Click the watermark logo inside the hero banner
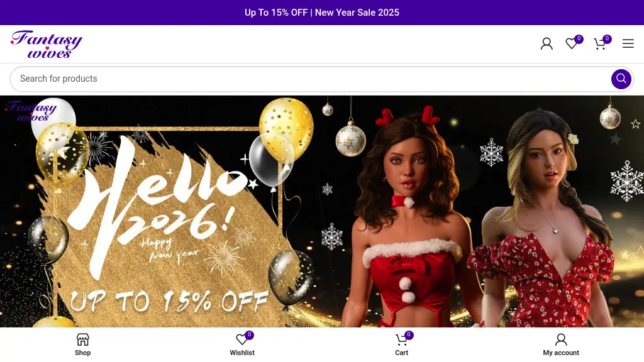Screen dimensions: 644x362 [31, 111]
